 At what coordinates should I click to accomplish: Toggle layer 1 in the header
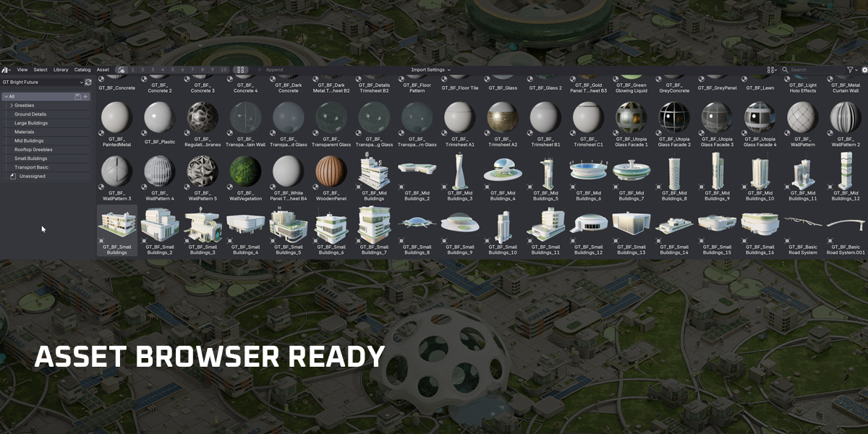tap(132, 69)
